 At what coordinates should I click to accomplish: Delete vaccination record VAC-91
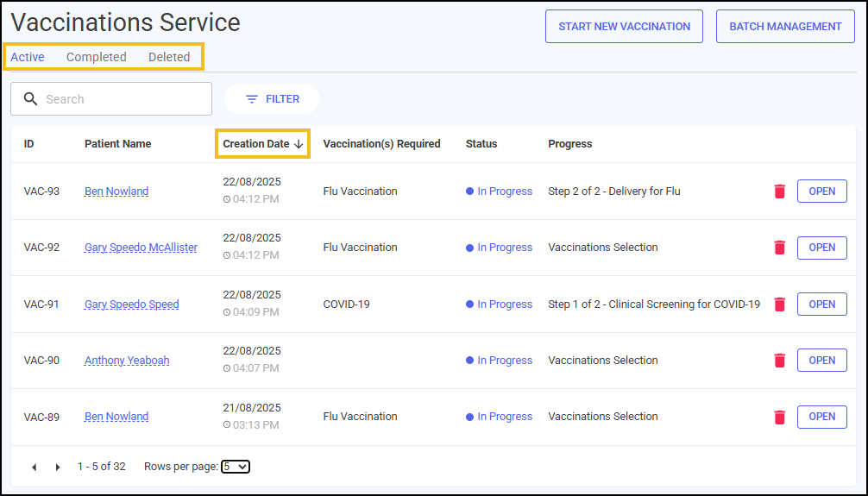point(779,304)
